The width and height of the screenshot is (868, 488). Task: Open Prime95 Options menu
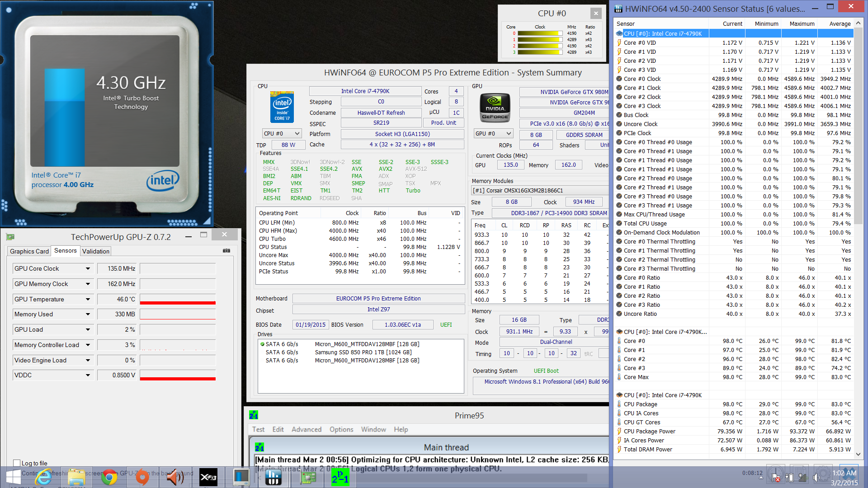341,429
